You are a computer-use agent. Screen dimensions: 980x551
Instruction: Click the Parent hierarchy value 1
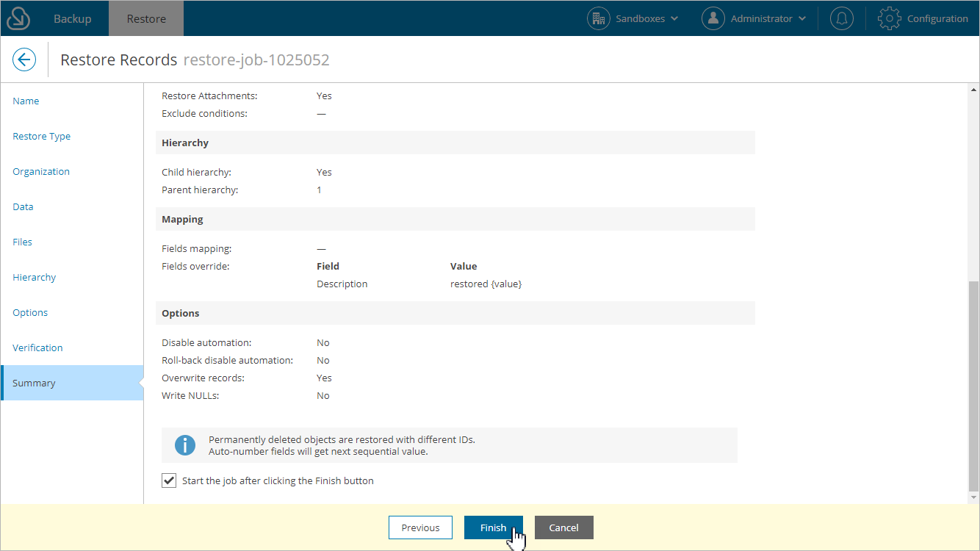(x=320, y=190)
